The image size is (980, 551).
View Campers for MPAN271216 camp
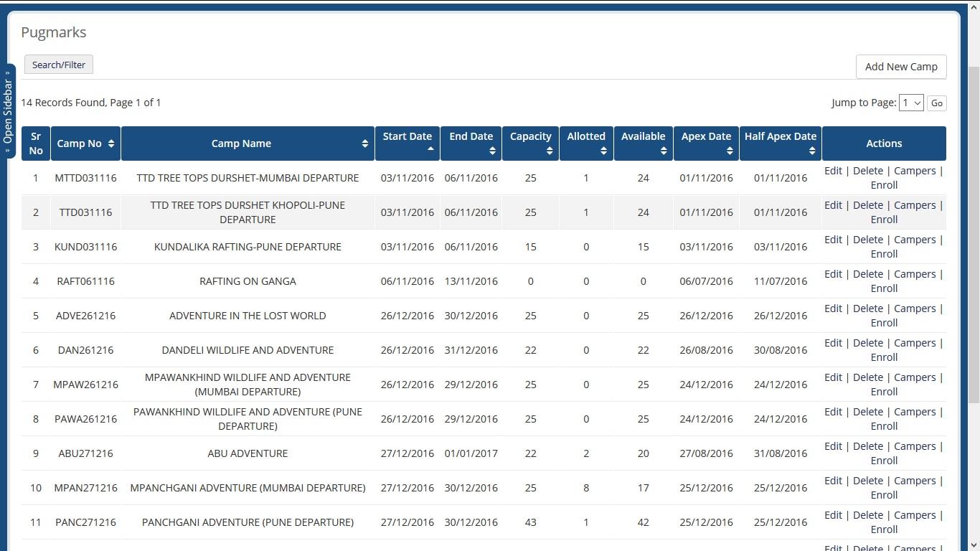point(915,481)
